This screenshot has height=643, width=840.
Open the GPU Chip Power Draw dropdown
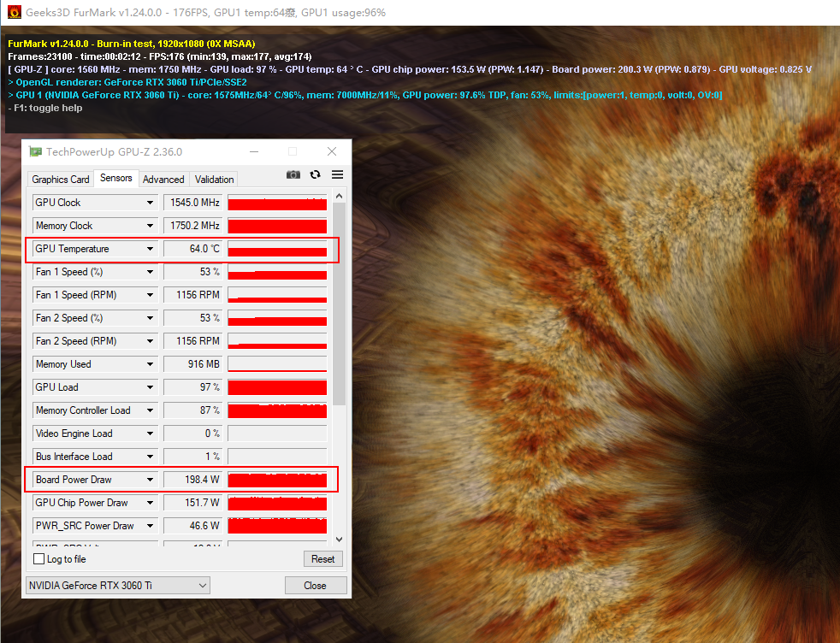point(150,503)
